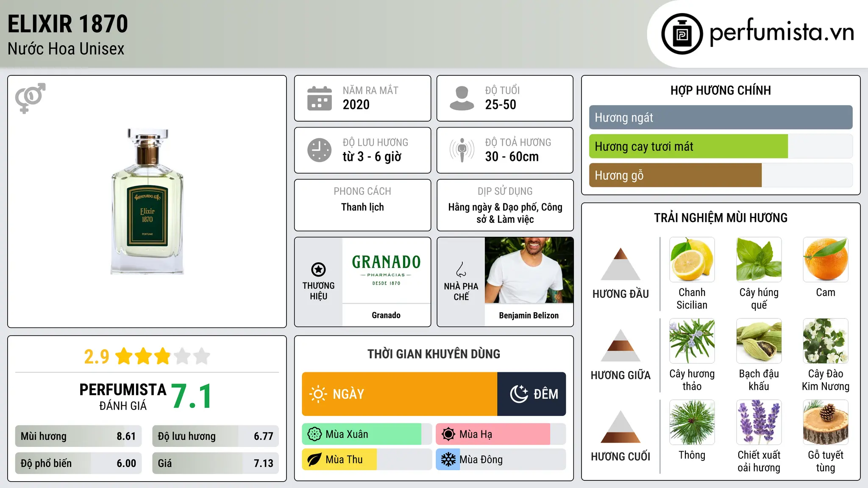Image resolution: width=868 pixels, height=488 pixels.
Task: Select the Đêm nighttime bar
Action: 531,394
